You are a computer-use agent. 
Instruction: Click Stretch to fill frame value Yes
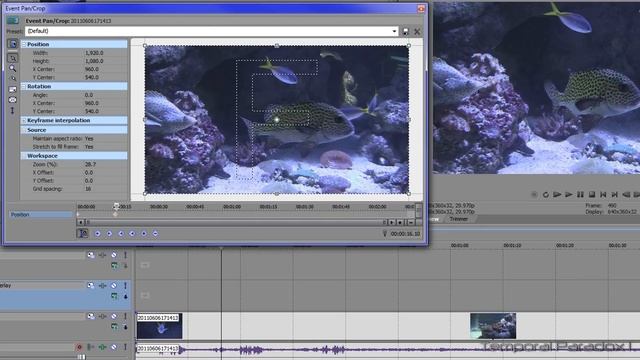[x=89, y=147]
